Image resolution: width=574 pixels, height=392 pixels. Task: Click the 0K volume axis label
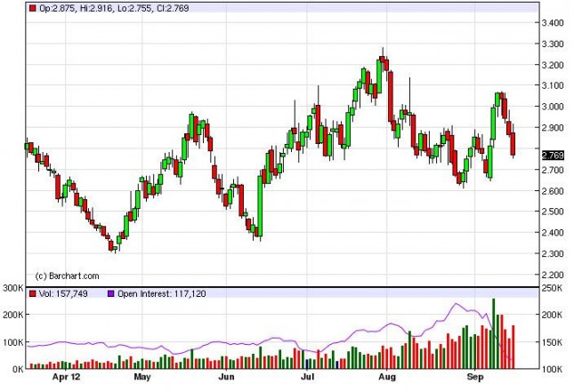click(x=17, y=369)
